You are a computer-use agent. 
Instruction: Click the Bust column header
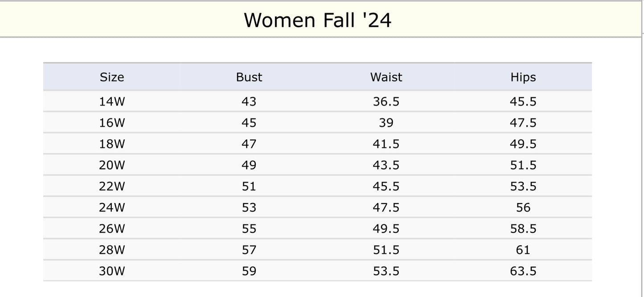coord(249,77)
